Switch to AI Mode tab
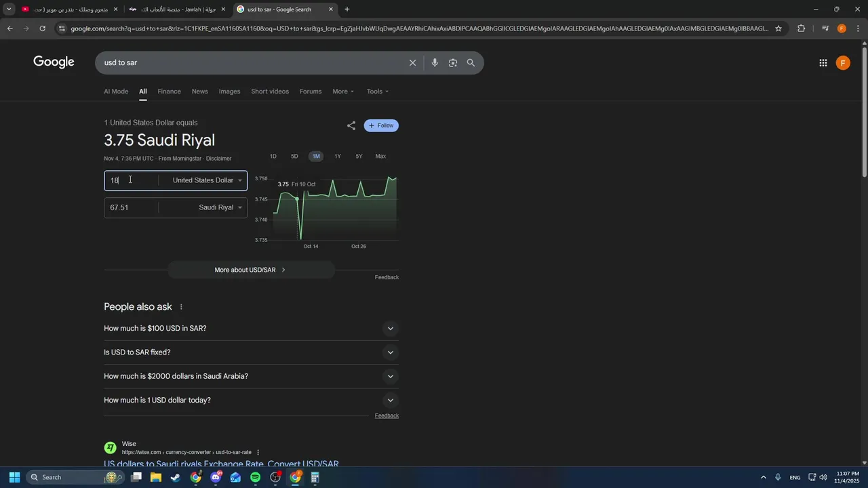The image size is (868, 488). tap(116, 91)
